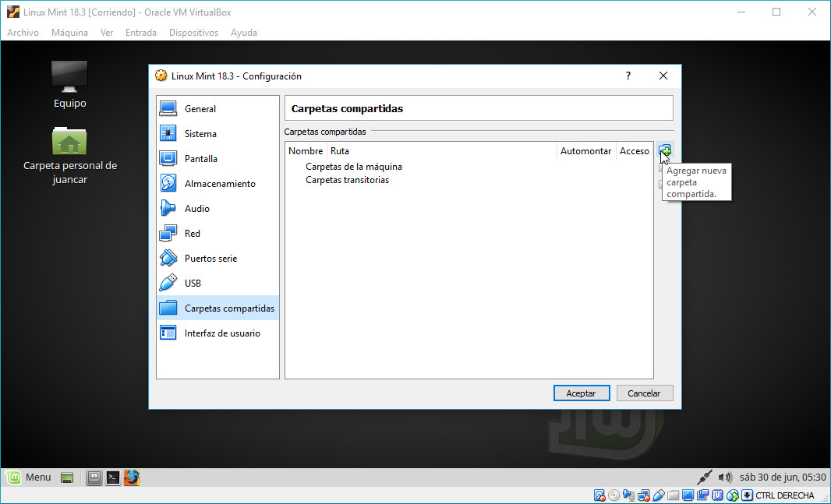Click the volume speaker icon in panel

[725, 478]
